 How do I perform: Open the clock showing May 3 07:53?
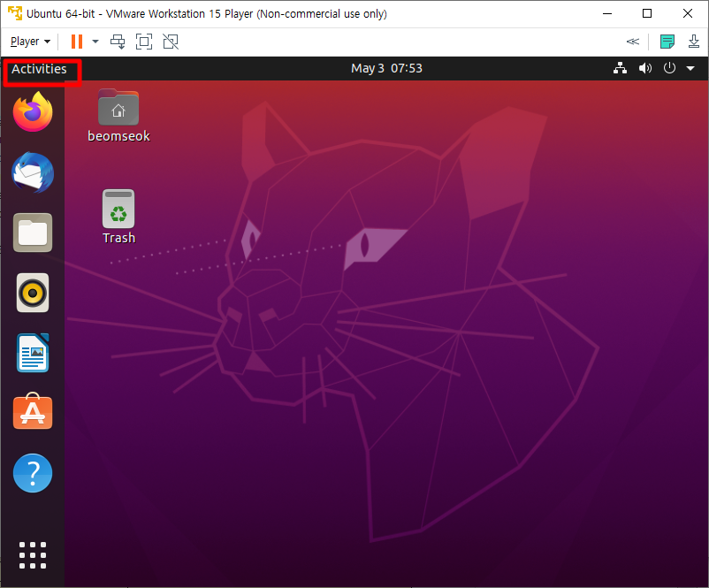(386, 68)
